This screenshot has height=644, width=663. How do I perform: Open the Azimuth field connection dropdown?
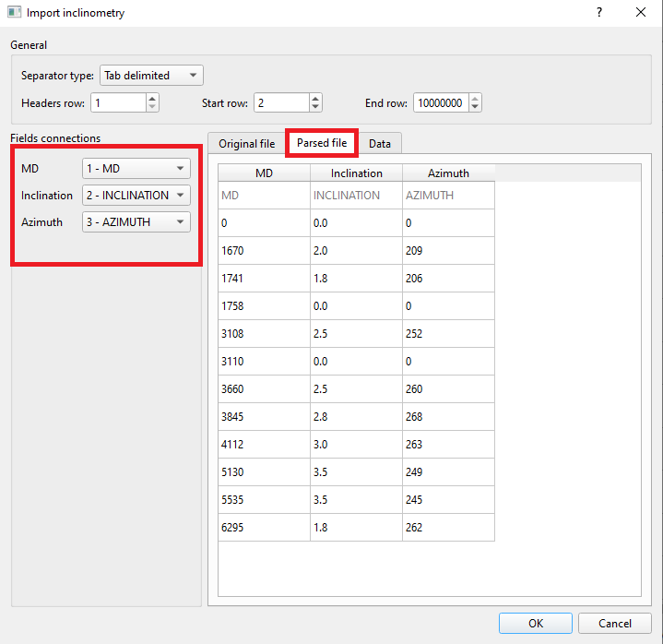[136, 221]
